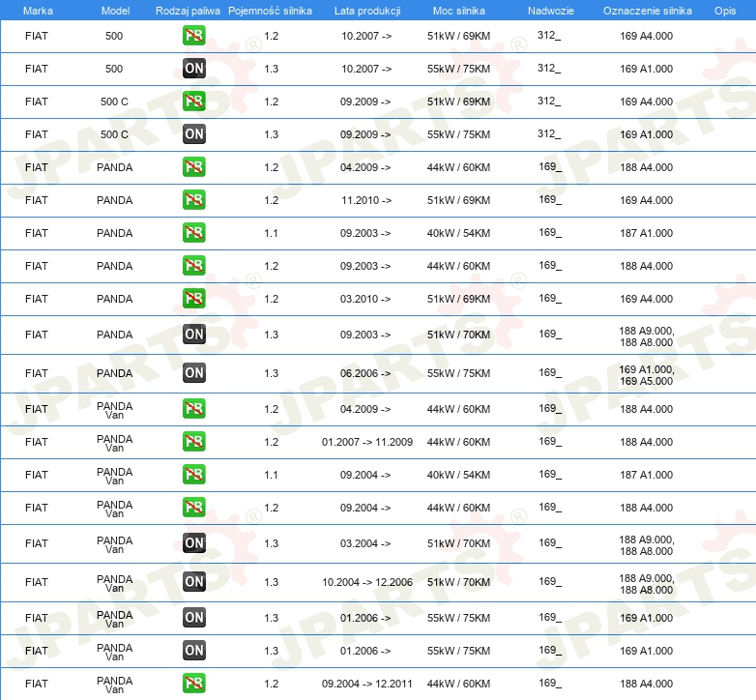756x700 pixels.
Task: Click 40kW / 54KM in the PANDA Van row
Action: click(x=458, y=475)
